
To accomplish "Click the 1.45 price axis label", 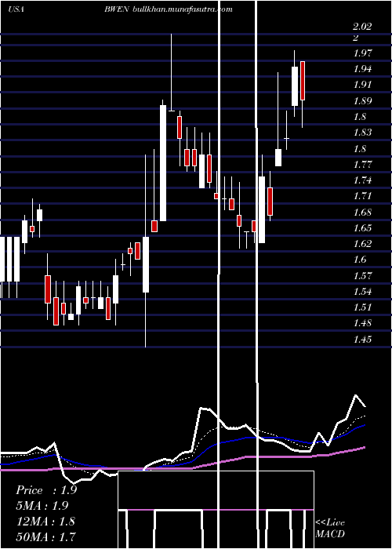I will (362, 339).
